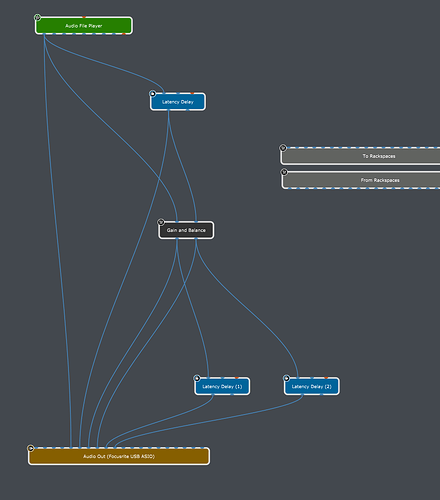Select the Audio Out (Focusrite USB ASIO) block

pos(119,456)
